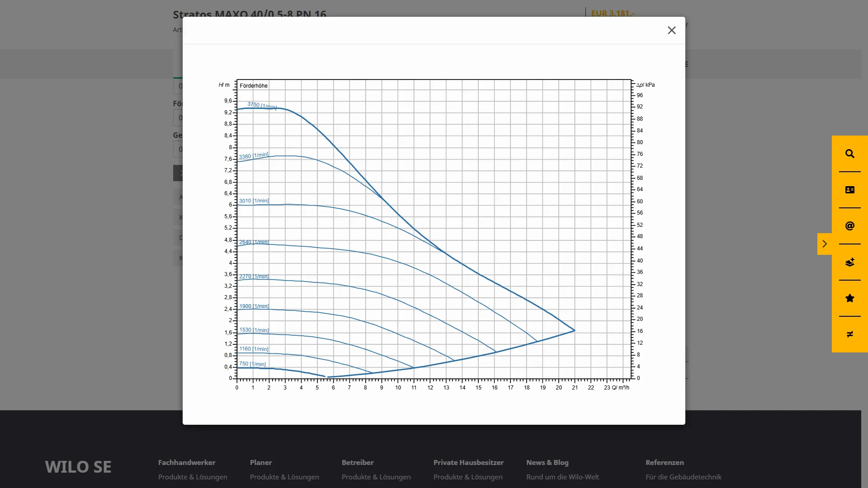
Task: Click the Private Hausbesitzer footer heading
Action: pos(468,463)
